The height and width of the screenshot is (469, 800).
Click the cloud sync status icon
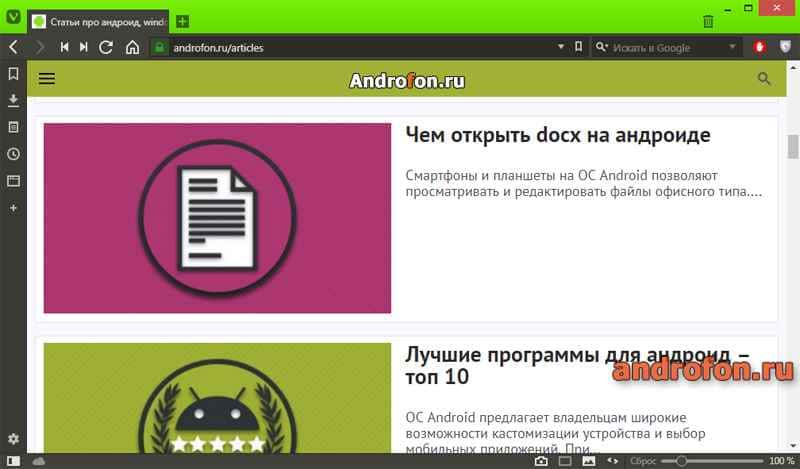coord(39,461)
